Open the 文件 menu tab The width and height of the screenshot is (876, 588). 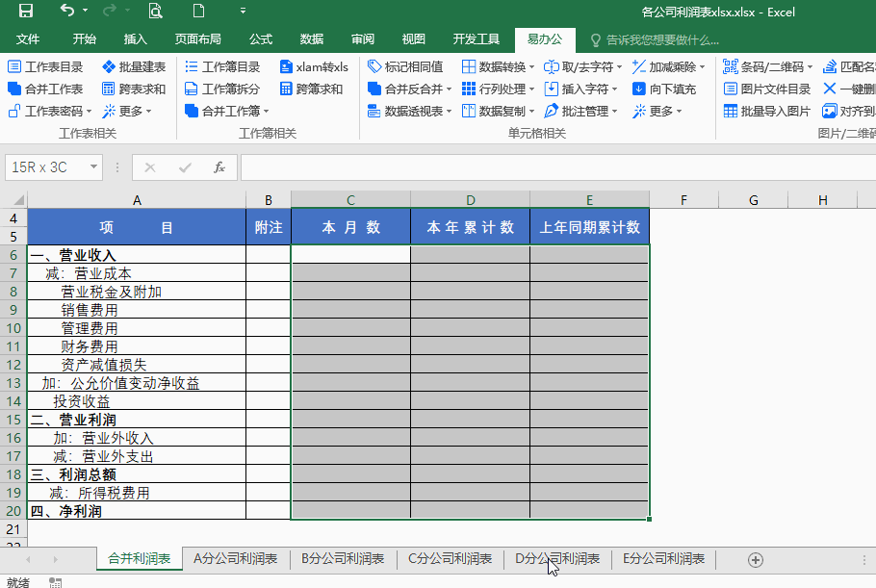[x=28, y=39]
